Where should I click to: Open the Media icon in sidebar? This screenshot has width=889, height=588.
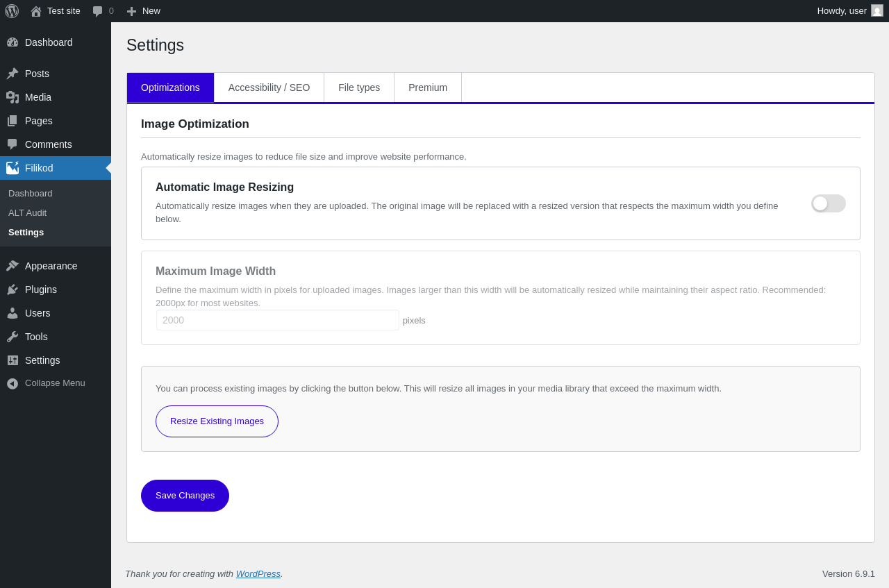13,97
